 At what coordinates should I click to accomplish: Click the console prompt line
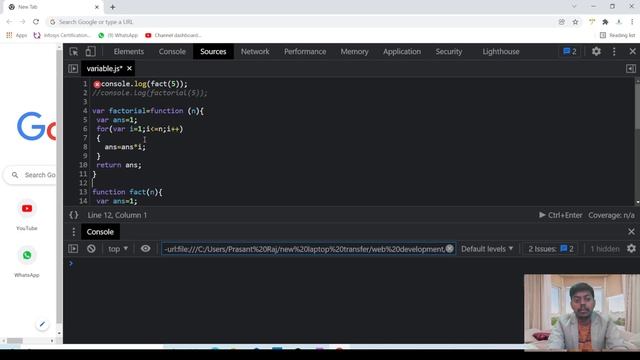351,264
